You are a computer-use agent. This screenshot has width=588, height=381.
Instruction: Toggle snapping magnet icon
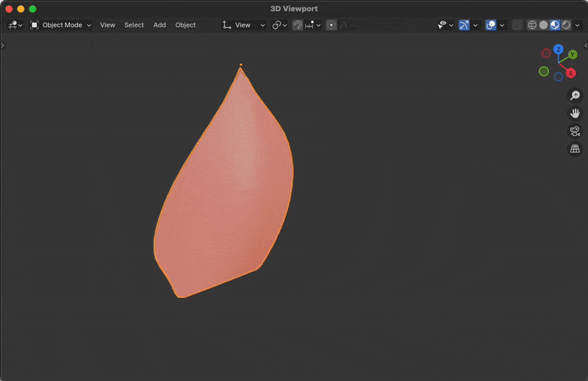[298, 25]
